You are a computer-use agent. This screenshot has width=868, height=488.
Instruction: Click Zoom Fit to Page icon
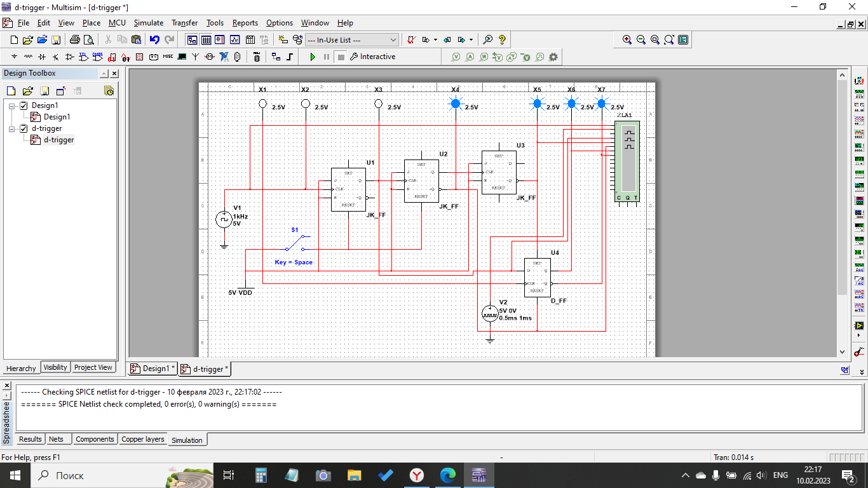669,40
